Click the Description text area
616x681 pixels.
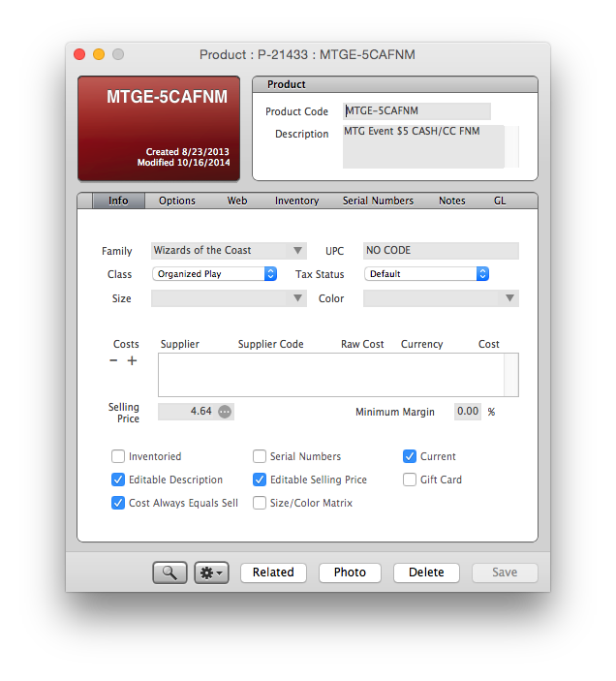(423, 146)
